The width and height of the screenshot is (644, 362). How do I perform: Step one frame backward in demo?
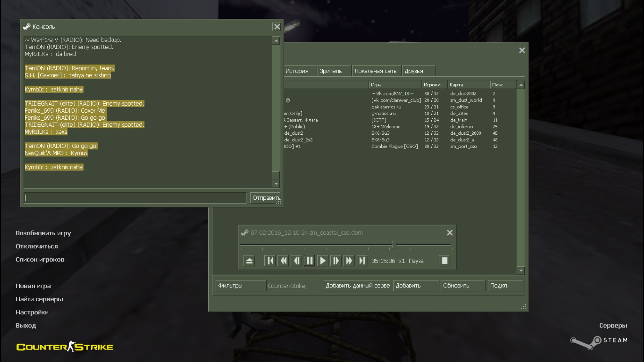297,261
